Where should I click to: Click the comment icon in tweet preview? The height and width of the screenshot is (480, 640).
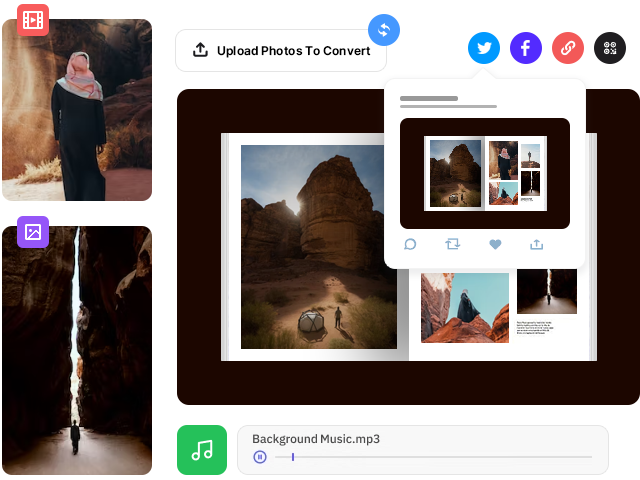point(410,244)
